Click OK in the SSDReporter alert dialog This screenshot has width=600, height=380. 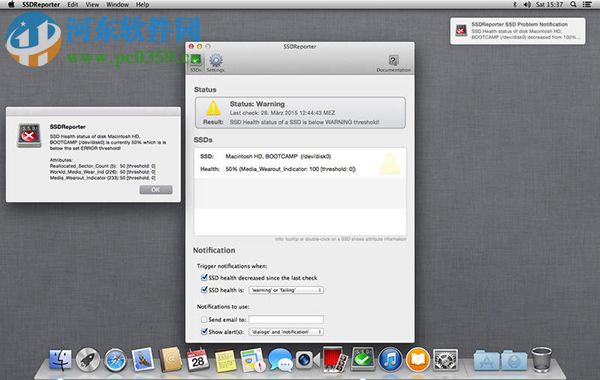click(x=156, y=190)
